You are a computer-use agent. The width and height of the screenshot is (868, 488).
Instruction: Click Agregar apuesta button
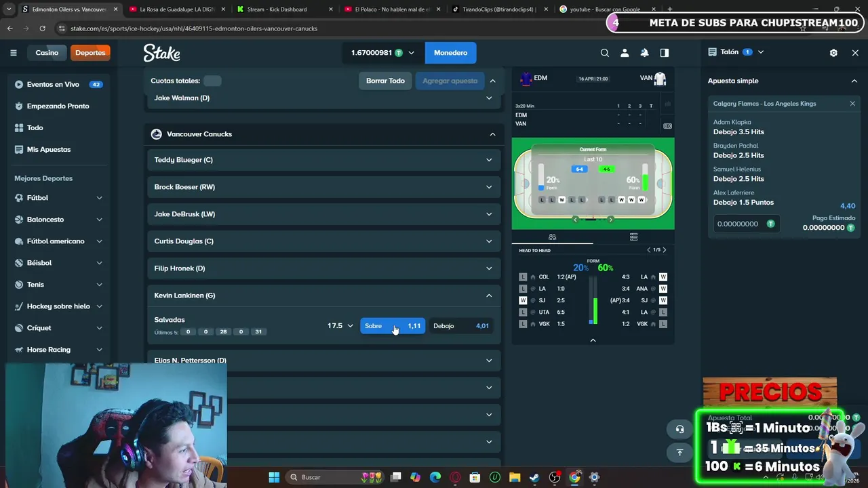point(450,81)
